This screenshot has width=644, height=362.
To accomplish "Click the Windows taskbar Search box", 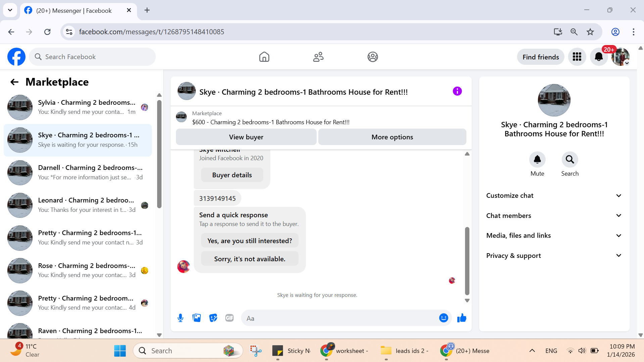I will (x=188, y=351).
